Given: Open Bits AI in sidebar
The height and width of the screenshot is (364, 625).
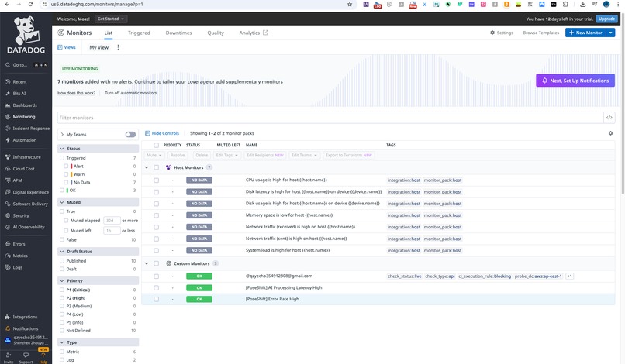Looking at the screenshot, I should pyautogui.click(x=19, y=94).
